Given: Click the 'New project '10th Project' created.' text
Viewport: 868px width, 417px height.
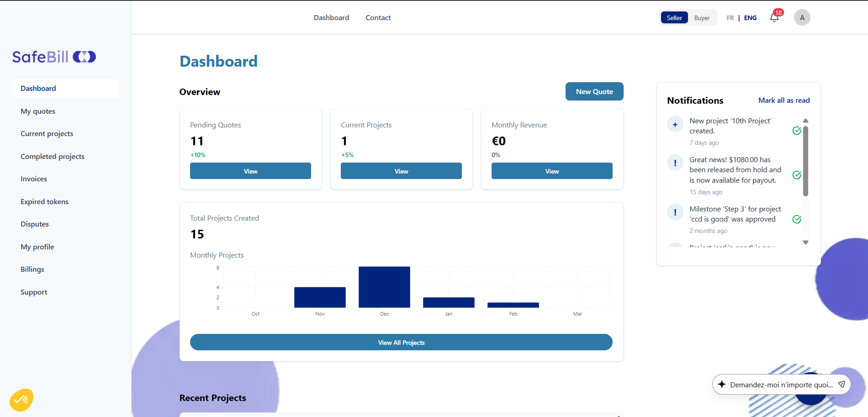Looking at the screenshot, I should [x=730, y=126].
